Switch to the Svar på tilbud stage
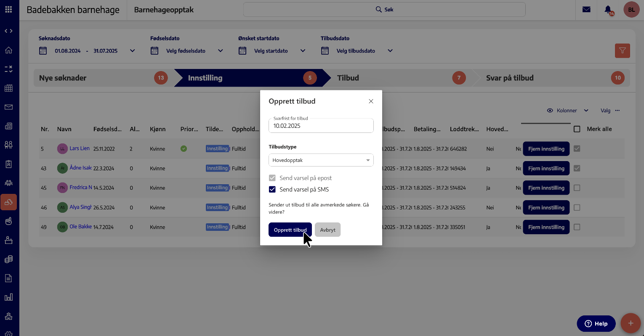This screenshot has height=336, width=644. [x=547, y=78]
